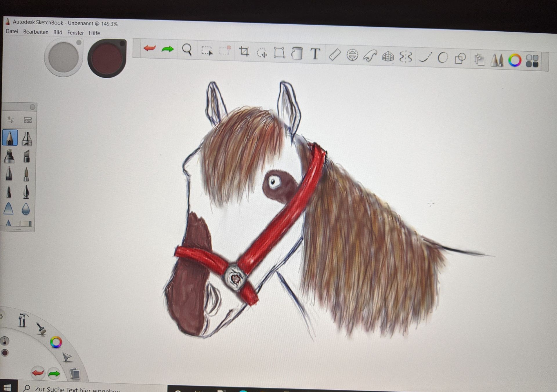The width and height of the screenshot is (557, 392).
Task: Enable the Ruler guide
Action: coord(334,55)
